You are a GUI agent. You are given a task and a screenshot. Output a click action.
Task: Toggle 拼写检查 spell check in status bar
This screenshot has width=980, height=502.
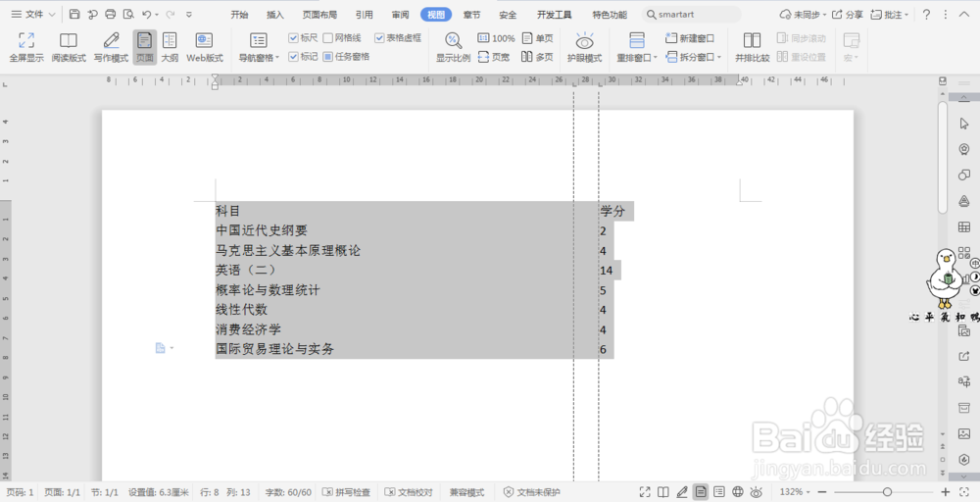coord(346,492)
